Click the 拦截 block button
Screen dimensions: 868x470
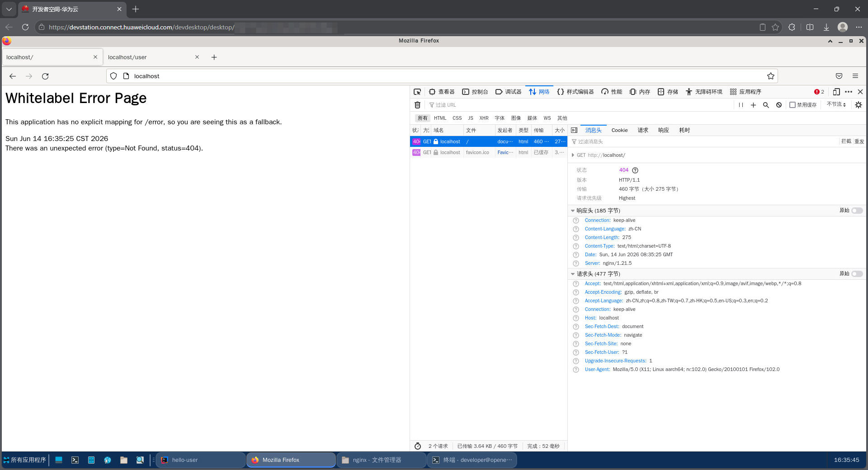click(846, 141)
